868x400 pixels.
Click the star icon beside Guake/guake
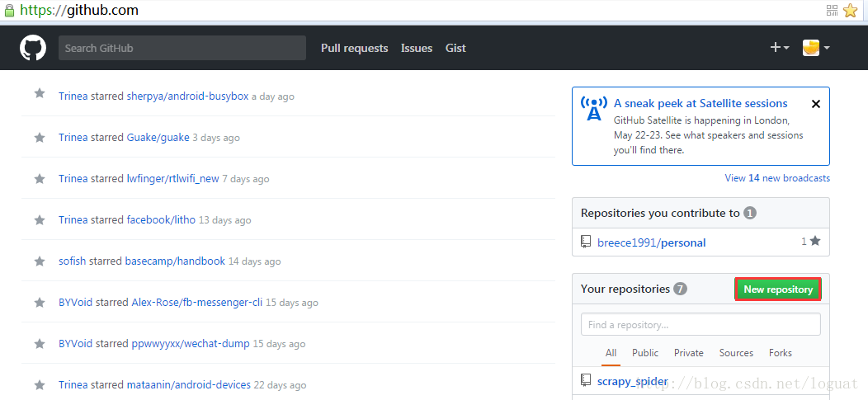(40, 137)
